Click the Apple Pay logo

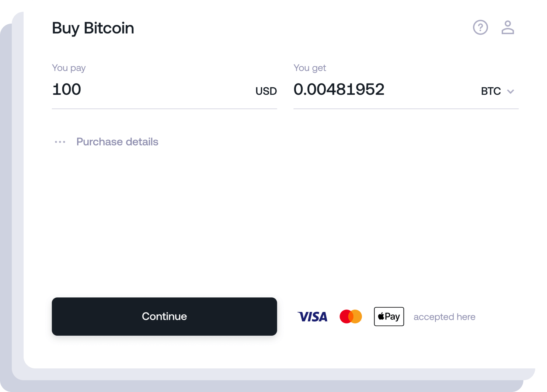tap(389, 316)
